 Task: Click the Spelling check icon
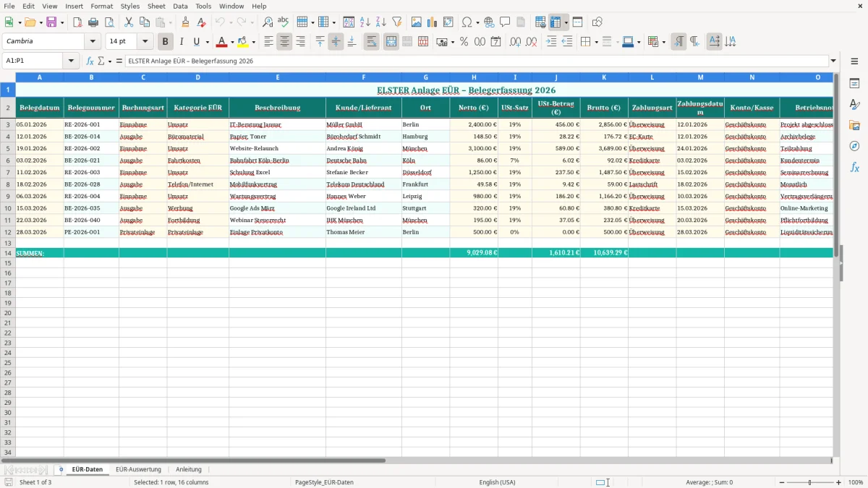(x=284, y=22)
